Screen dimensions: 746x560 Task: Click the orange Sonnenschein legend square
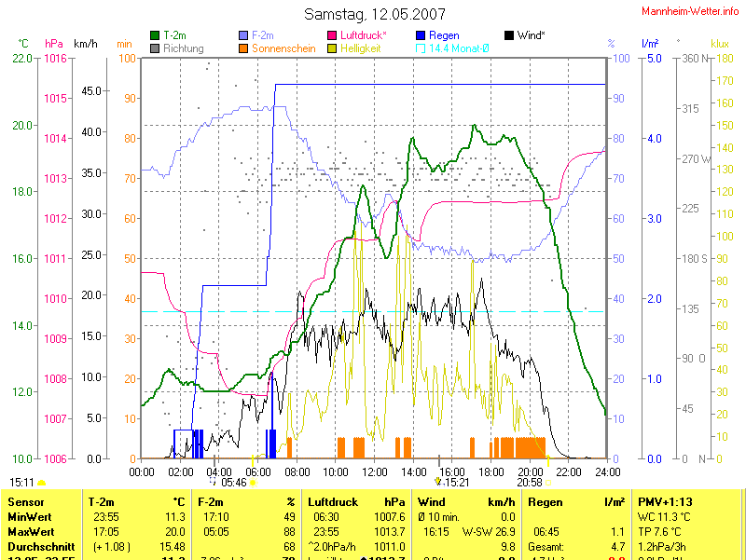click(x=243, y=48)
